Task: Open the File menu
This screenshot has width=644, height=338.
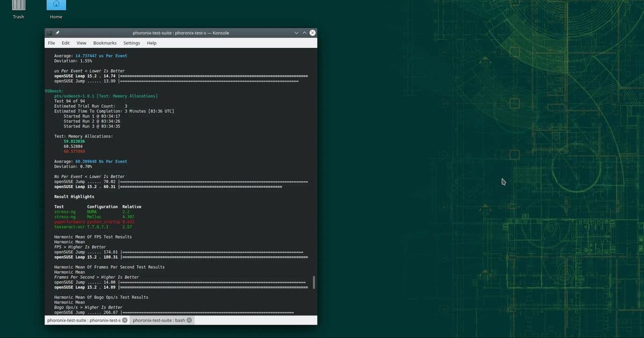Action: point(51,42)
